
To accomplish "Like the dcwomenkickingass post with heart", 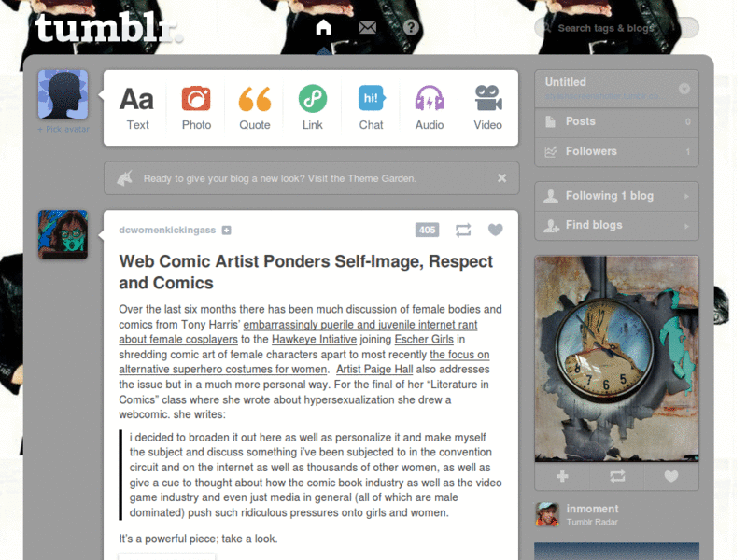I will pos(496,230).
